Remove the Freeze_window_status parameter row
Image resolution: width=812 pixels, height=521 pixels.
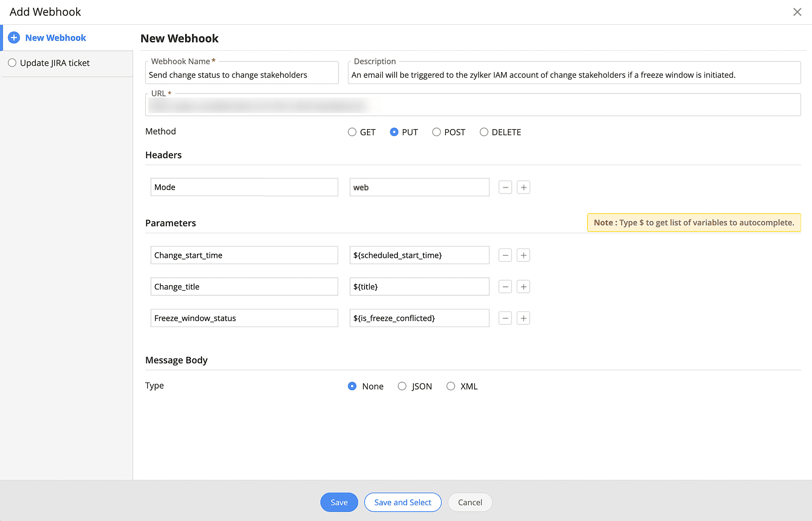(x=505, y=318)
